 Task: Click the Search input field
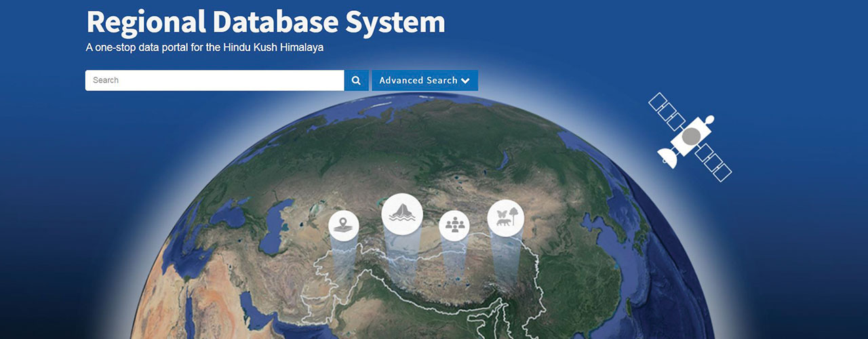214,80
